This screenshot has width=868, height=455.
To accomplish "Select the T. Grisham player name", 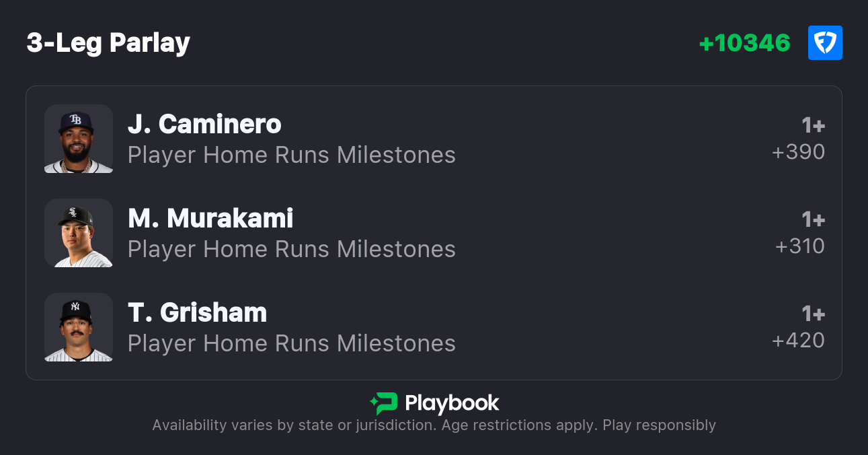I will 197,312.
